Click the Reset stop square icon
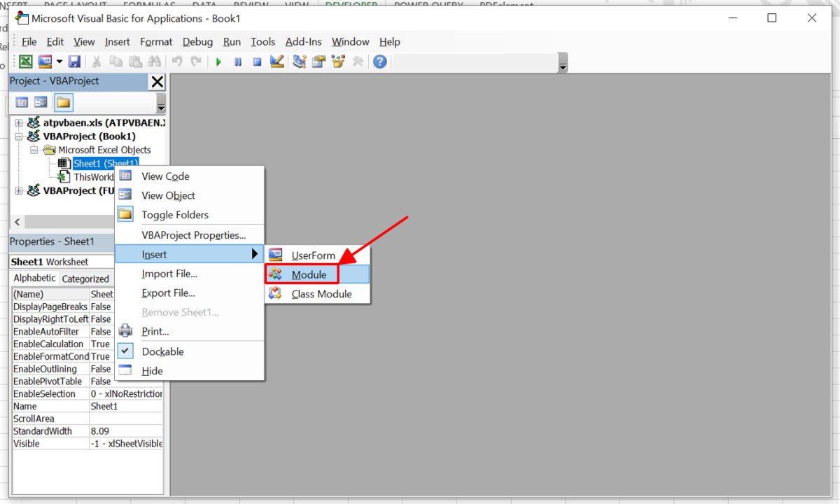The height and width of the screenshot is (504, 840). (x=257, y=62)
